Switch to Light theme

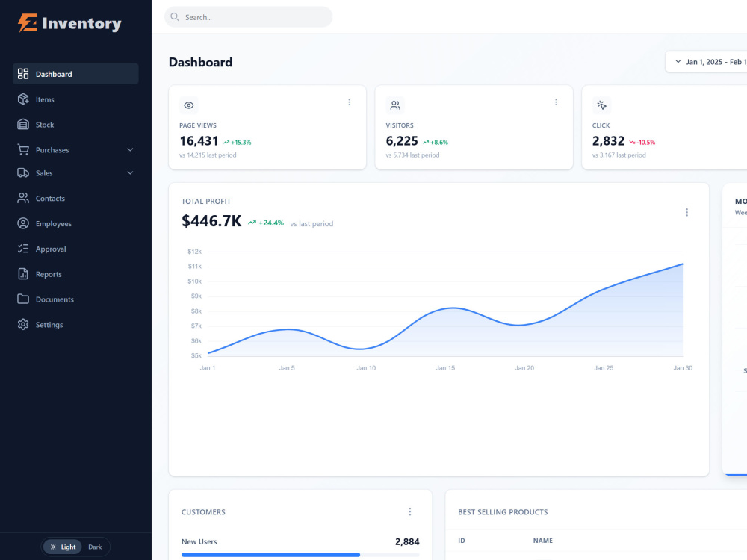pos(63,547)
